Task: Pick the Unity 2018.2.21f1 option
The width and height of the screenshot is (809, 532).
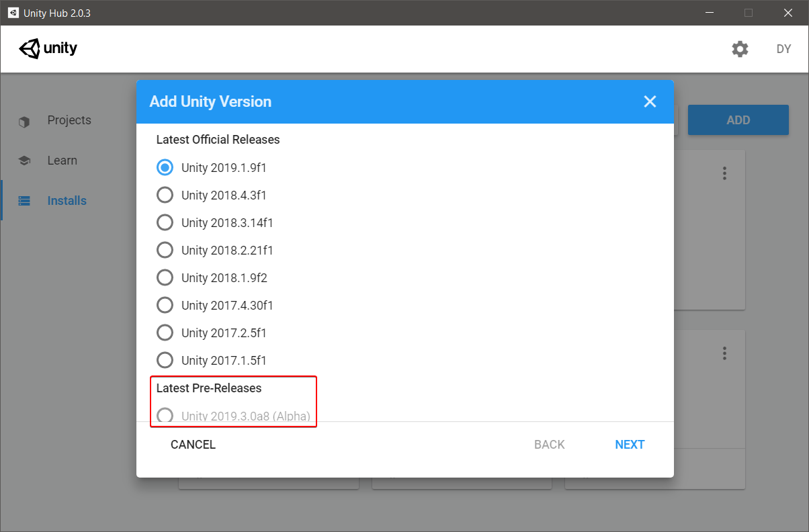Action: [x=165, y=250]
